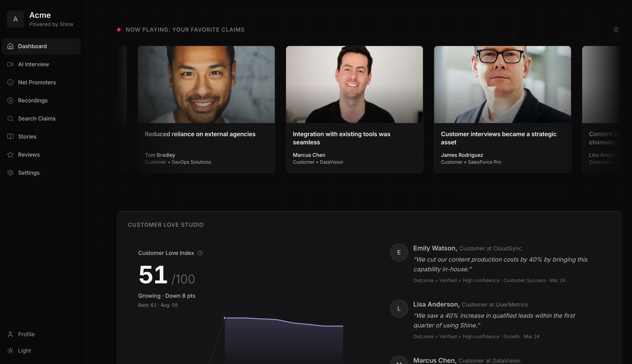Open Emily Watson's name in testimonials

435,248
